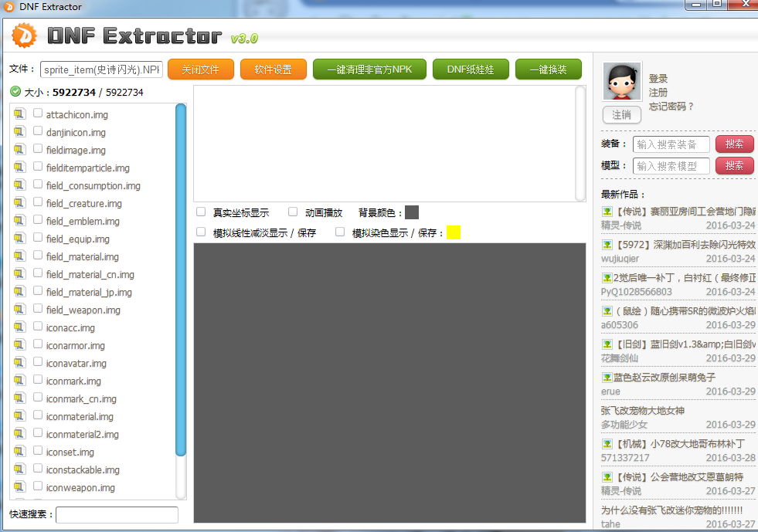Click the user avatar picture

tap(621, 82)
